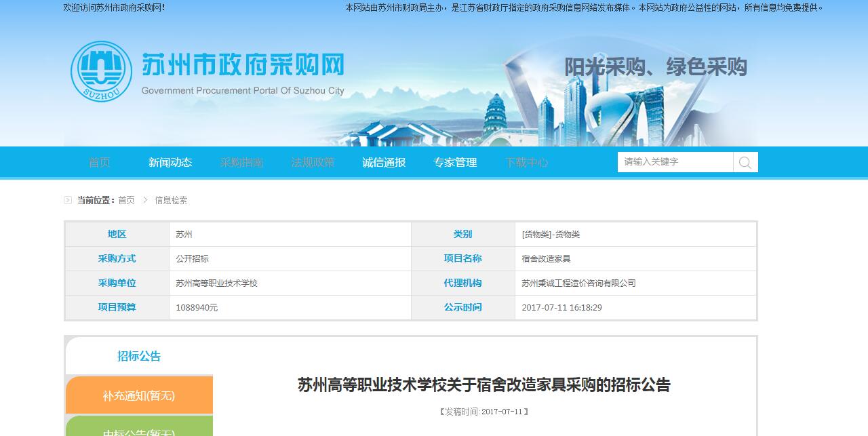Click the 项目名称 header cell
The image size is (868, 436).
pyautogui.click(x=462, y=258)
